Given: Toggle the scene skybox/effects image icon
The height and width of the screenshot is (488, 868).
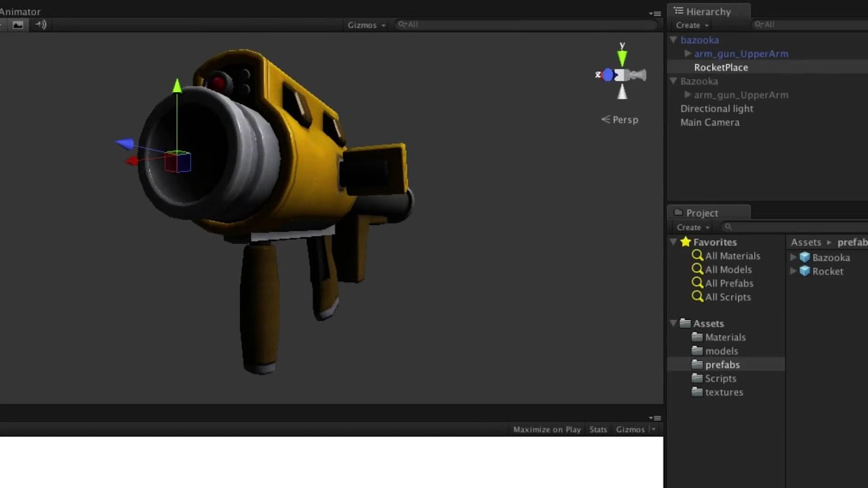Looking at the screenshot, I should pos(18,24).
